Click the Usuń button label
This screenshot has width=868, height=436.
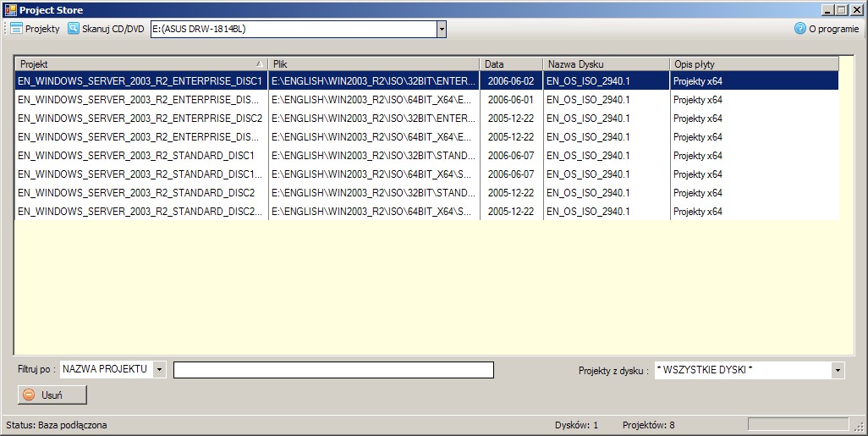tap(52, 395)
